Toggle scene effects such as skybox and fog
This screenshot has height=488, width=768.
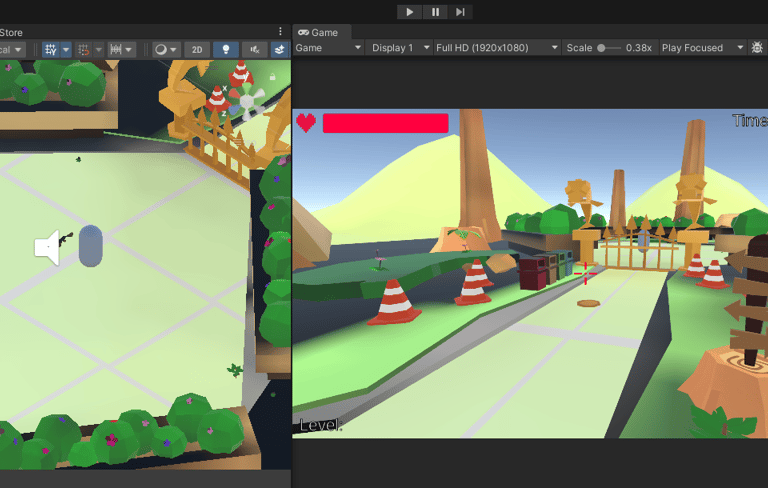tap(280, 49)
